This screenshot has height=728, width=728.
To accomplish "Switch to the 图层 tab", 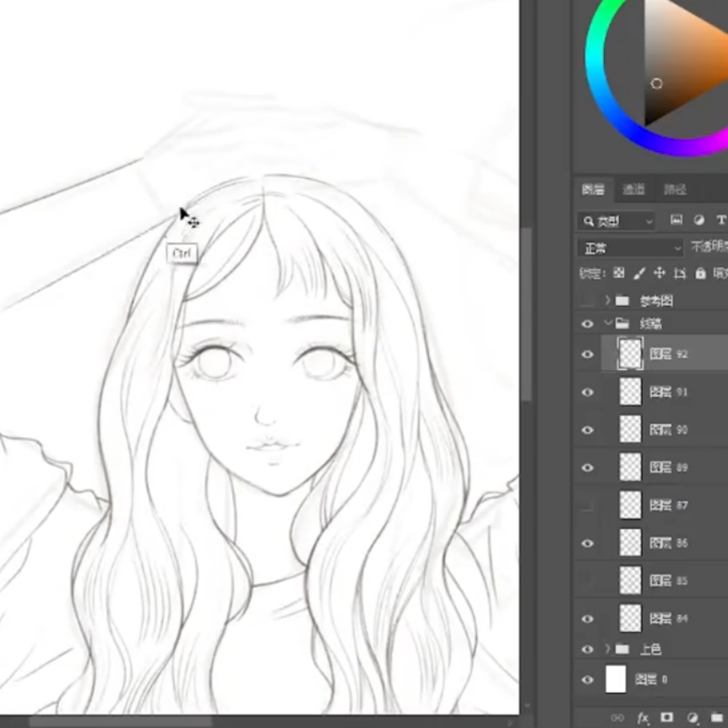I will pos(594,189).
